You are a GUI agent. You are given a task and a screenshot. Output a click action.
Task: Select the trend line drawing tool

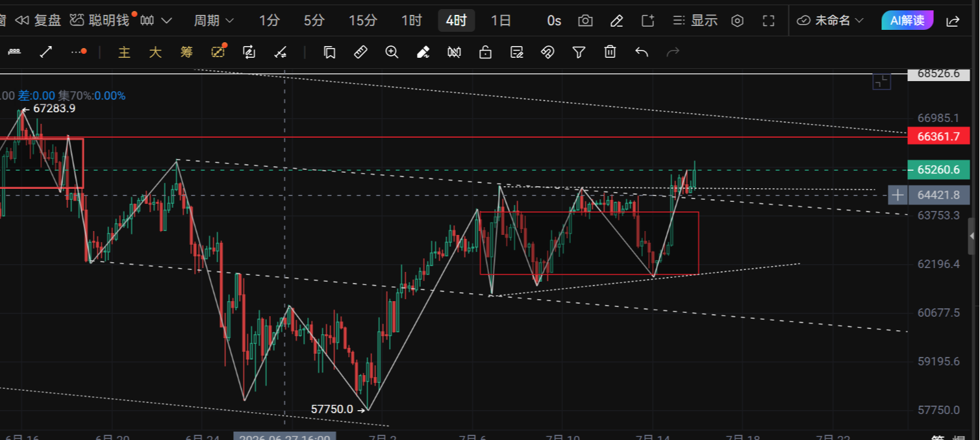(46, 53)
